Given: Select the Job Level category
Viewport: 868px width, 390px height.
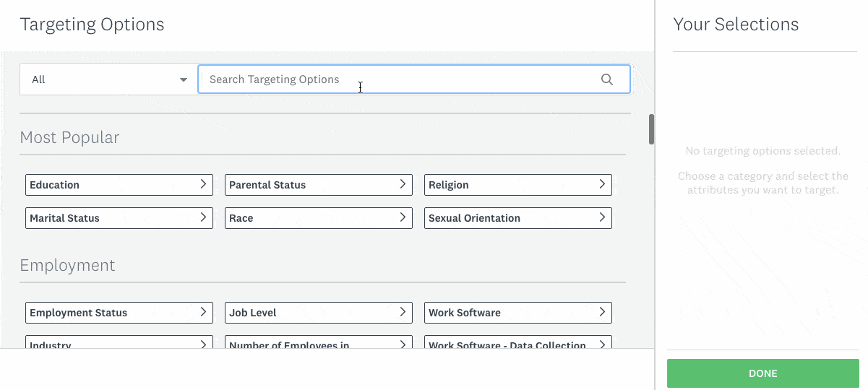Looking at the screenshot, I should [318, 313].
